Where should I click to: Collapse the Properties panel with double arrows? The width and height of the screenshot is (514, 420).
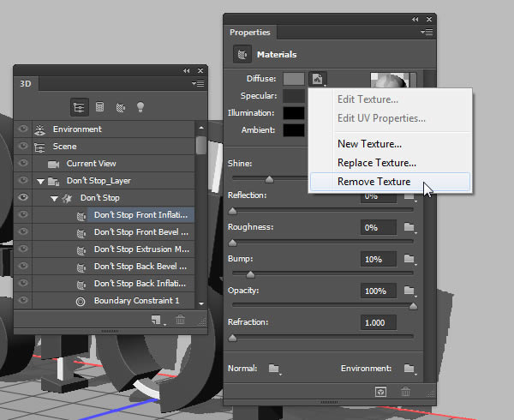(x=415, y=20)
